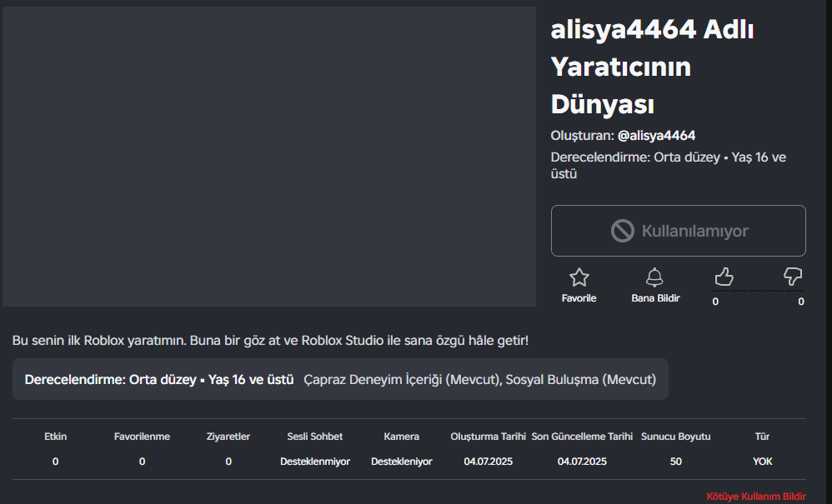
Task: Click the Kullanılamıyor button
Action: coord(678,231)
